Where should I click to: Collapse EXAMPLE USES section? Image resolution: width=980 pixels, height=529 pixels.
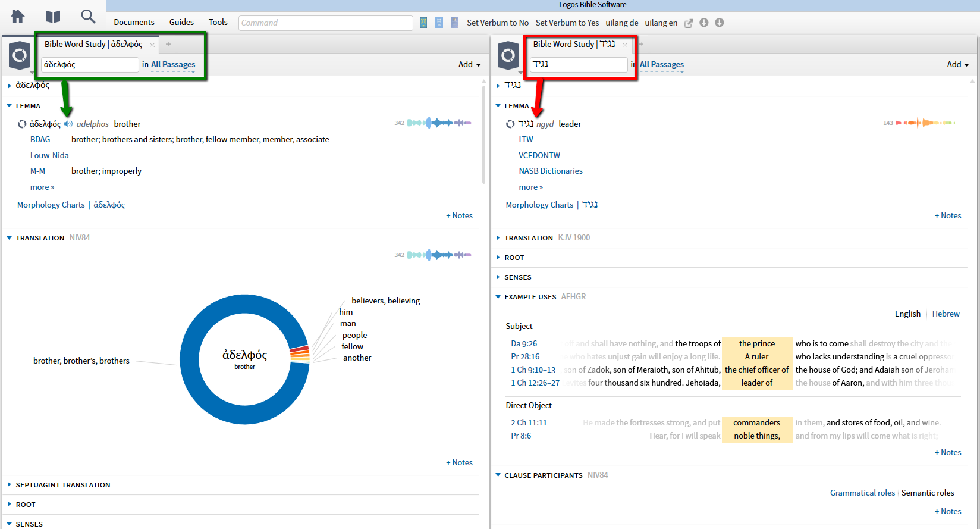(498, 297)
